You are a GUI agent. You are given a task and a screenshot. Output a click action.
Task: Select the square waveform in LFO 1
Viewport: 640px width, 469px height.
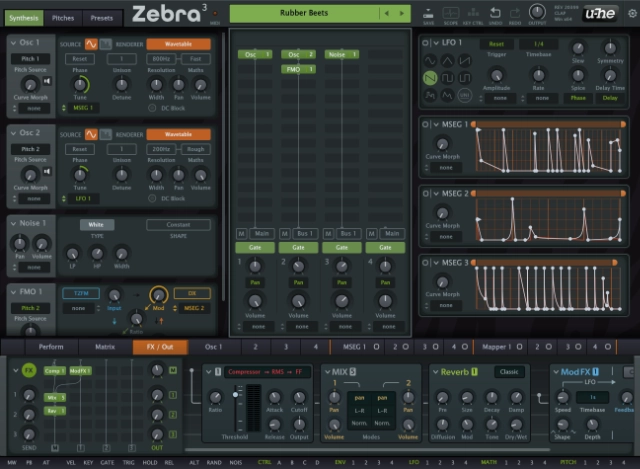point(447,78)
